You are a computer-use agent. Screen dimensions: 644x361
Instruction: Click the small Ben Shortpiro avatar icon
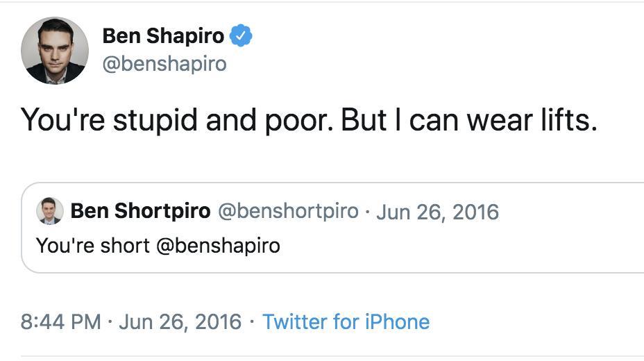pyautogui.click(x=49, y=211)
